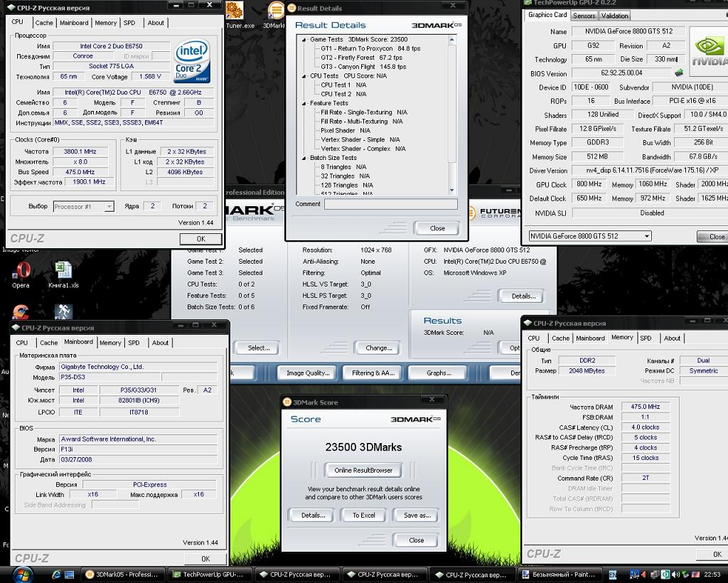Click the Select... tests button
Viewport: 728px width, 583px height.
(x=259, y=348)
